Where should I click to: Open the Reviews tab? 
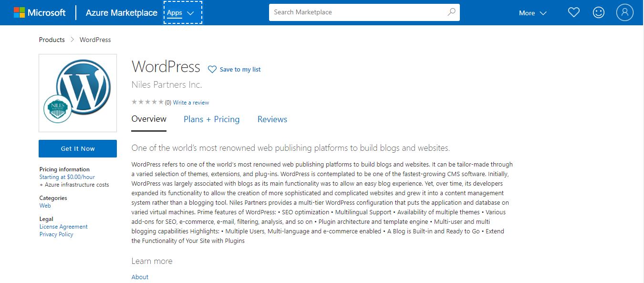pos(272,119)
